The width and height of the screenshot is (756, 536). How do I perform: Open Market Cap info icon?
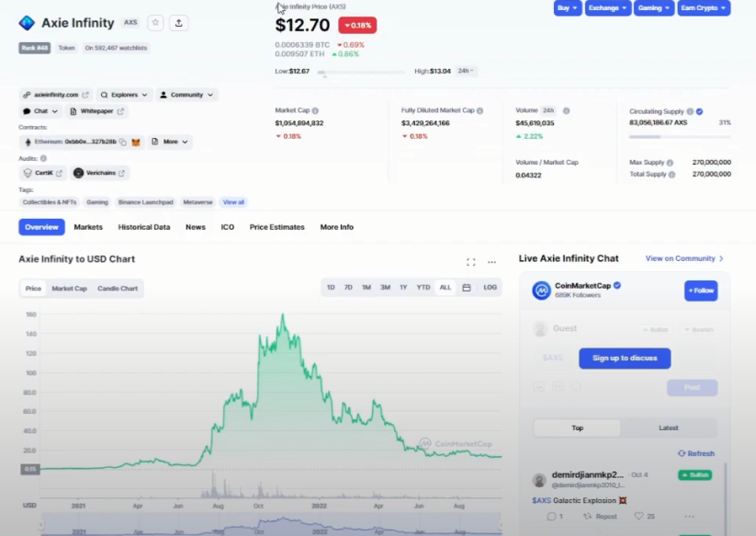(x=315, y=110)
